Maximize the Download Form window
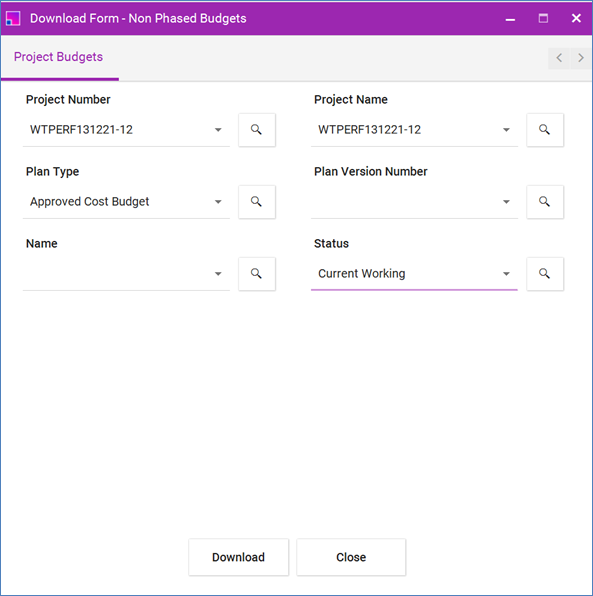Viewport: 593px width, 596px height. pyautogui.click(x=543, y=18)
